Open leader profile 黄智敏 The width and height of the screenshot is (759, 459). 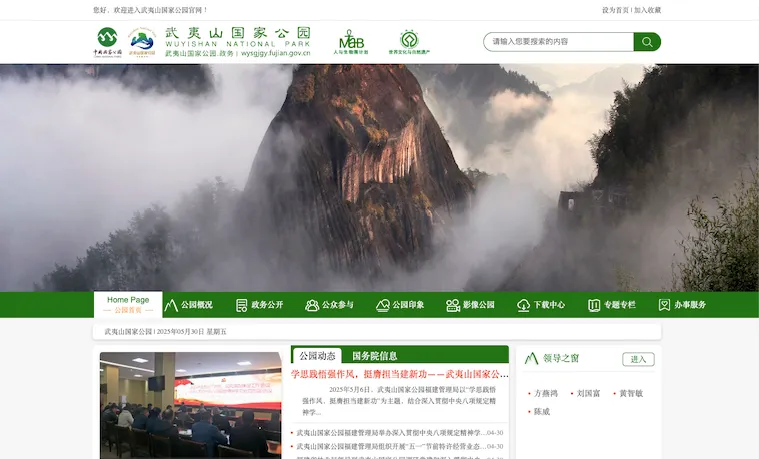(x=631, y=394)
